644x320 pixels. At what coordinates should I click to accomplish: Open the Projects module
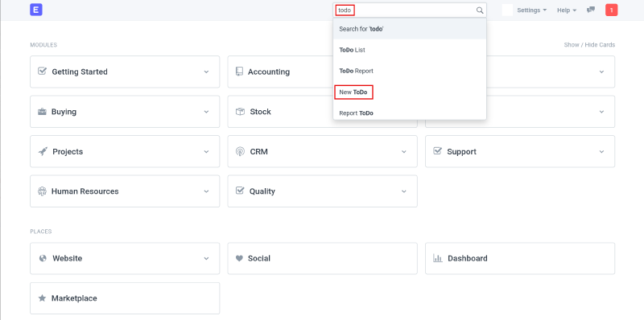click(125, 151)
